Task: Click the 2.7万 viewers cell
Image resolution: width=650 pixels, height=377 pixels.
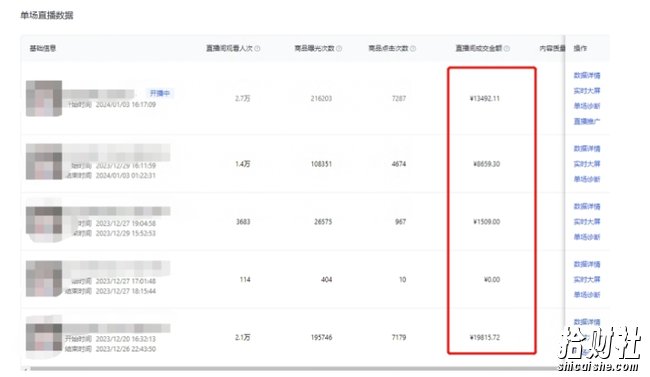Action: 243,99
